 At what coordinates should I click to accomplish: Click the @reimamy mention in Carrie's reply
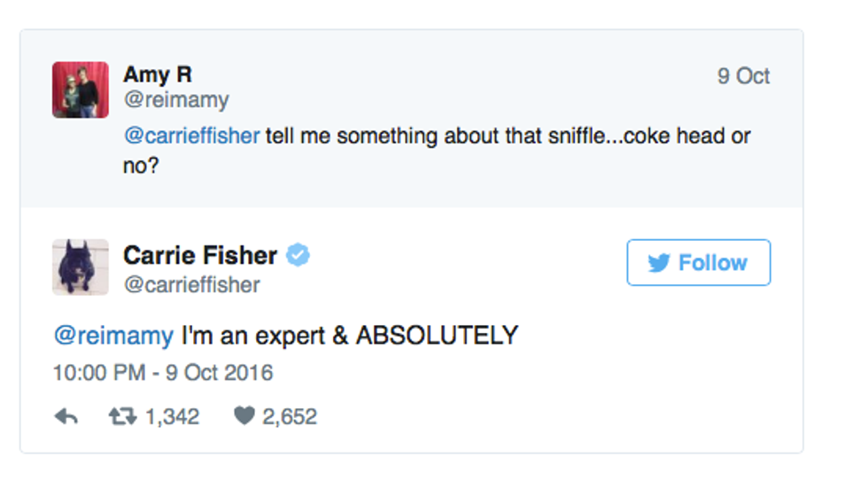coord(113,336)
